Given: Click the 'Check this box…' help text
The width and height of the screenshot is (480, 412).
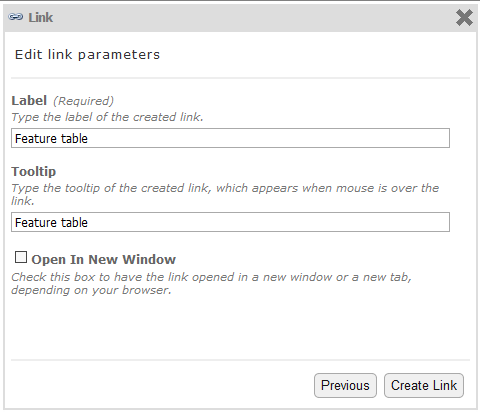Looking at the screenshot, I should (211, 283).
